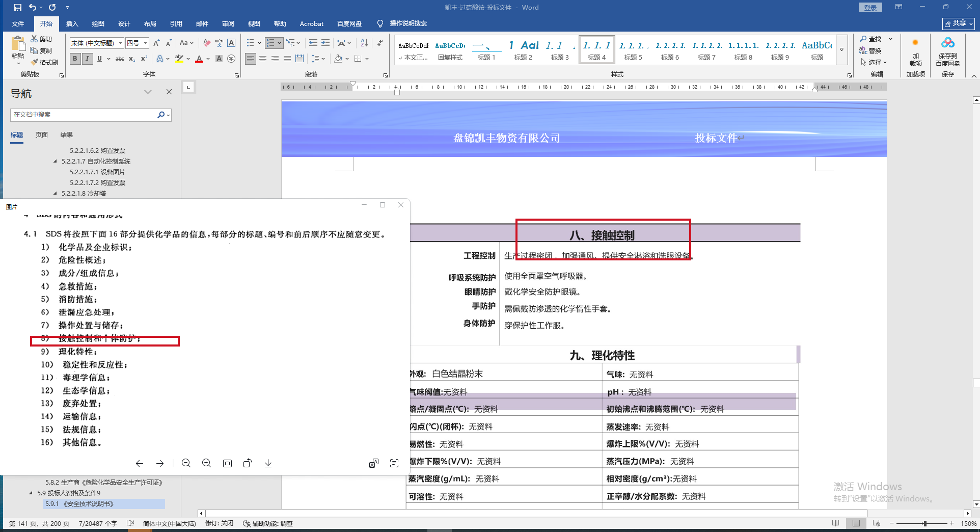The image size is (980, 532).
Task: Click the translate icon in picture viewer
Action: click(x=374, y=463)
